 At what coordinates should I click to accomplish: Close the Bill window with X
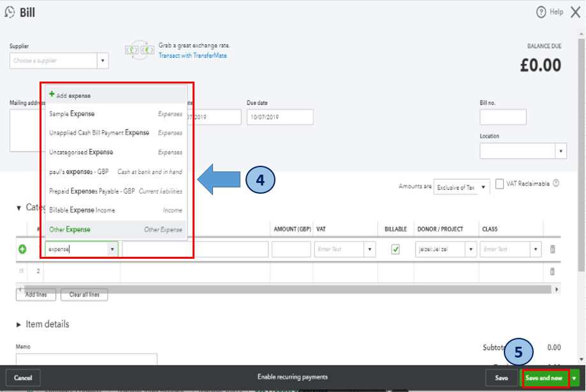pyautogui.click(x=576, y=12)
